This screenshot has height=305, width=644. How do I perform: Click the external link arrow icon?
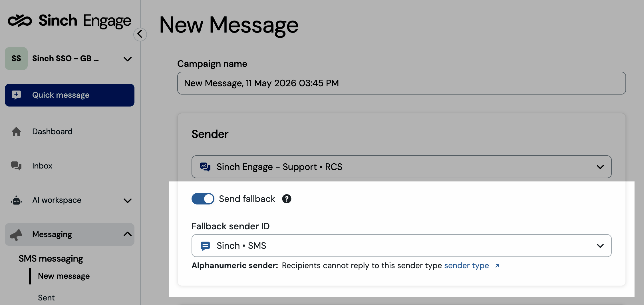click(x=497, y=266)
